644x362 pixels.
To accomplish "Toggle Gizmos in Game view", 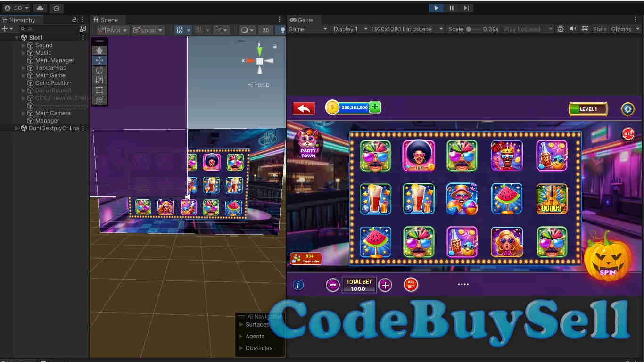I will tap(621, 29).
